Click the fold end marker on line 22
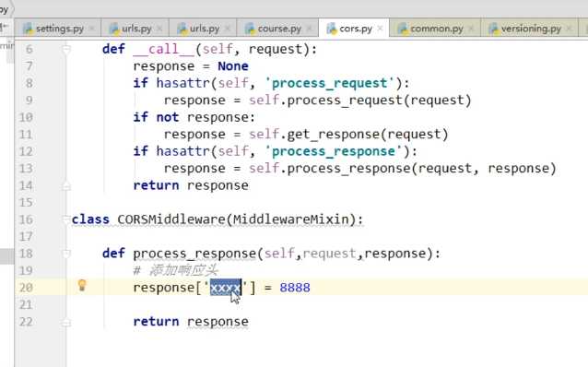 (x=66, y=322)
